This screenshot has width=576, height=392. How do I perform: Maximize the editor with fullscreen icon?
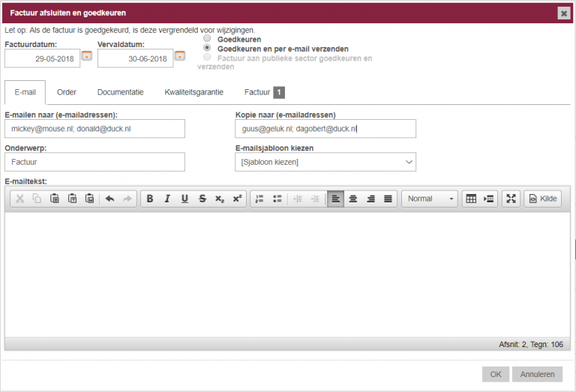click(511, 199)
